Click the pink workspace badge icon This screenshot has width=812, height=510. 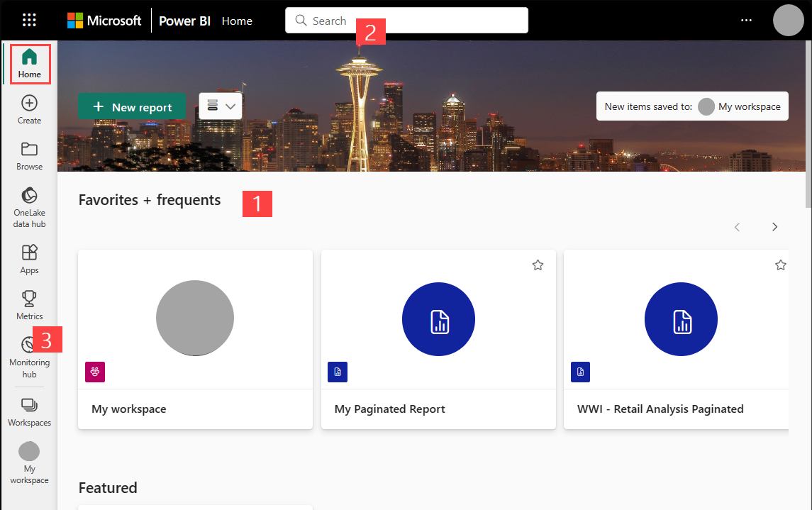95,372
